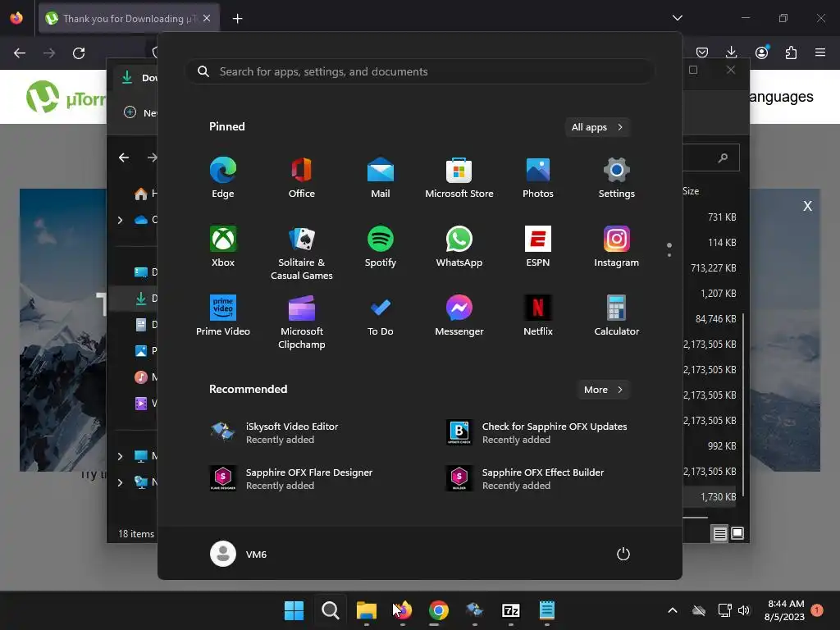840x630 pixels.
Task: Launch the ESPN app
Action: (x=538, y=246)
